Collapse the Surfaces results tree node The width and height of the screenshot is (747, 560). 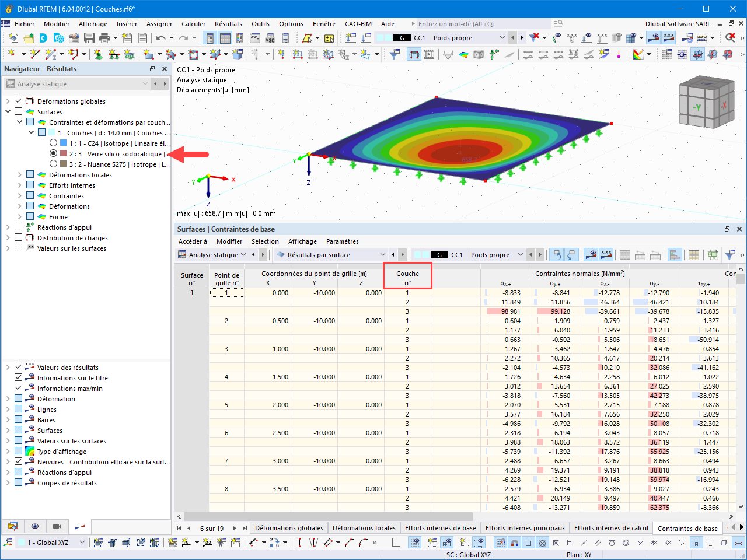[8, 112]
